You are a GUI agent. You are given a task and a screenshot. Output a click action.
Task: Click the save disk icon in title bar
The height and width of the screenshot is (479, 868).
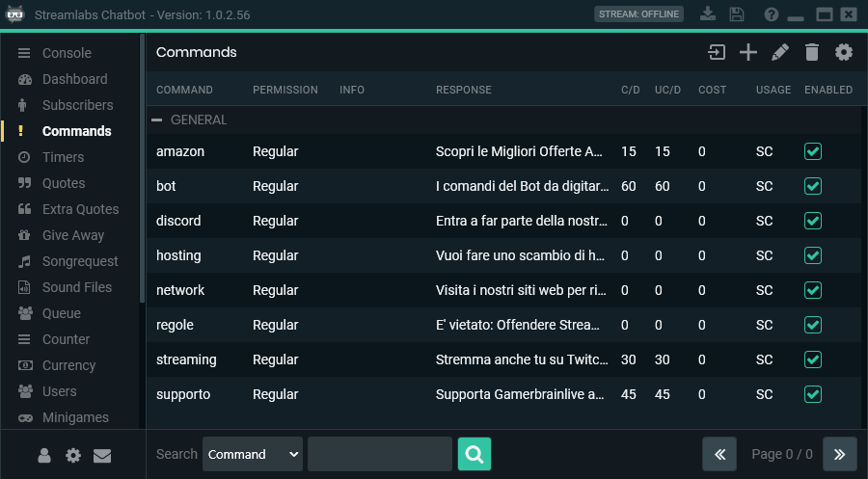pos(736,14)
